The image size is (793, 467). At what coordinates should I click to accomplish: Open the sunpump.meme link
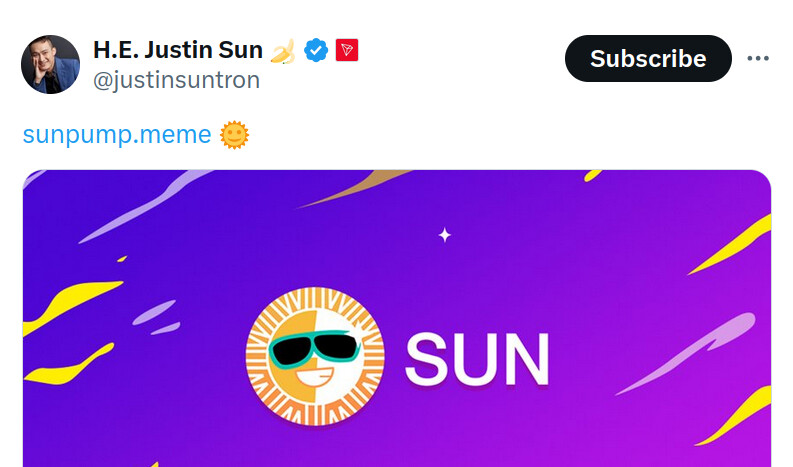117,134
